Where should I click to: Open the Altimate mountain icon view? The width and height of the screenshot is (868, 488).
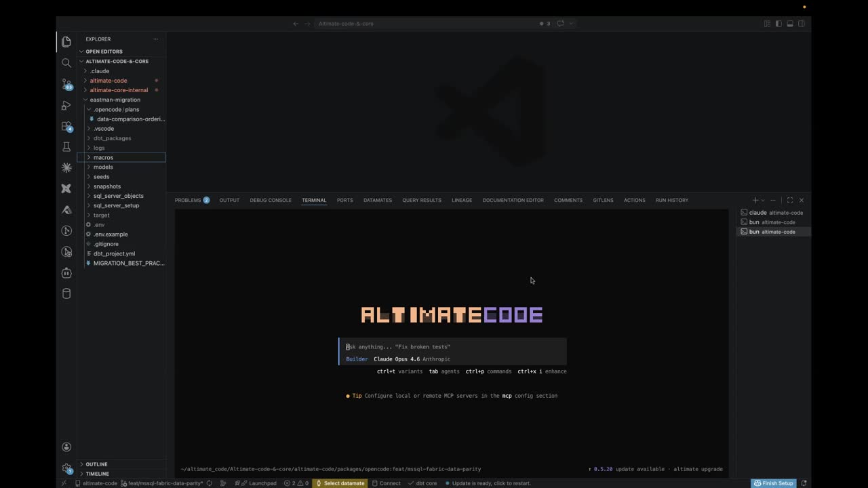(66, 209)
